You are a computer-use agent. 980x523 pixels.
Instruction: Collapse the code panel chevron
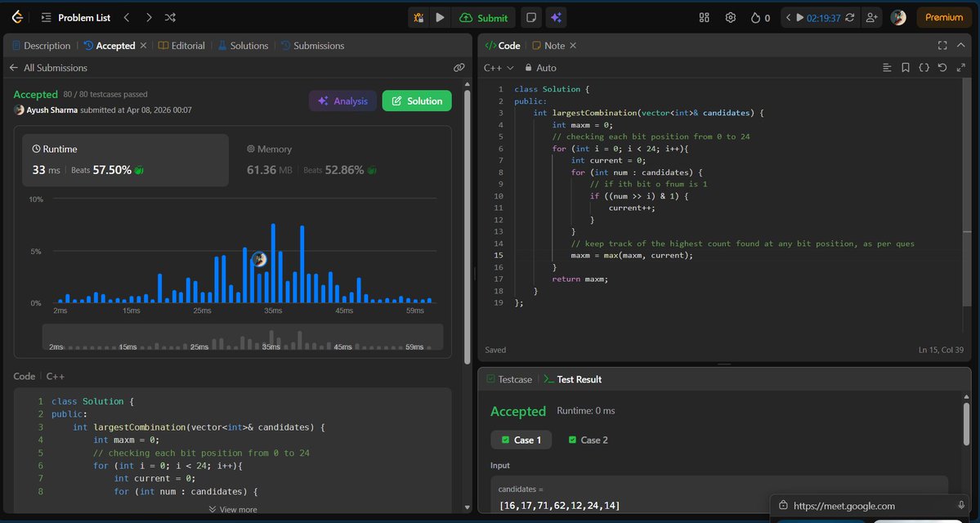pyautogui.click(x=960, y=46)
